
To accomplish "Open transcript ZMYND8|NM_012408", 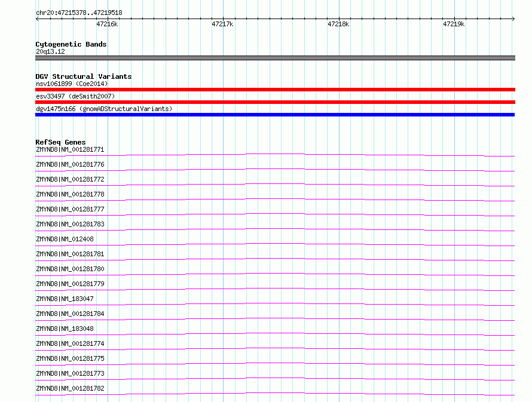I will [65, 239].
